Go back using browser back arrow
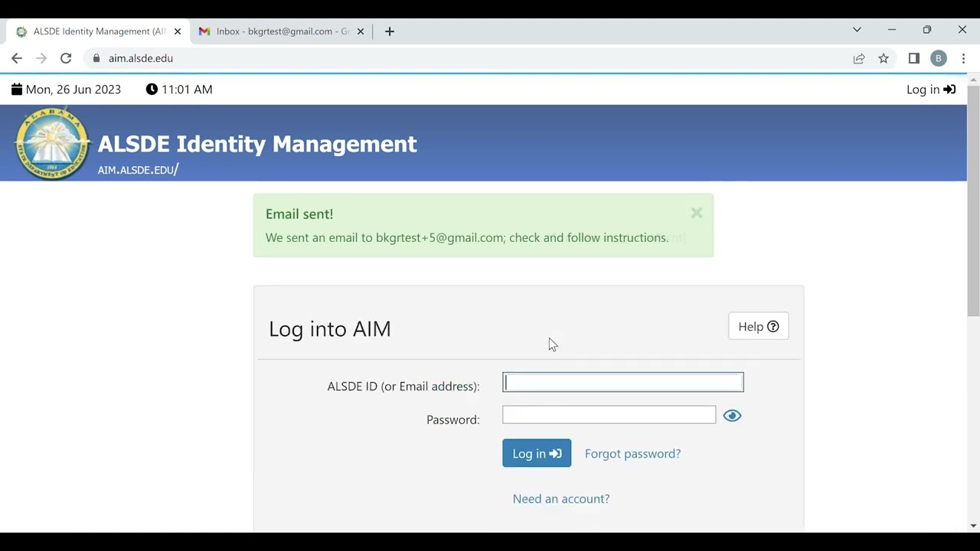The height and width of the screenshot is (551, 980). (17, 58)
